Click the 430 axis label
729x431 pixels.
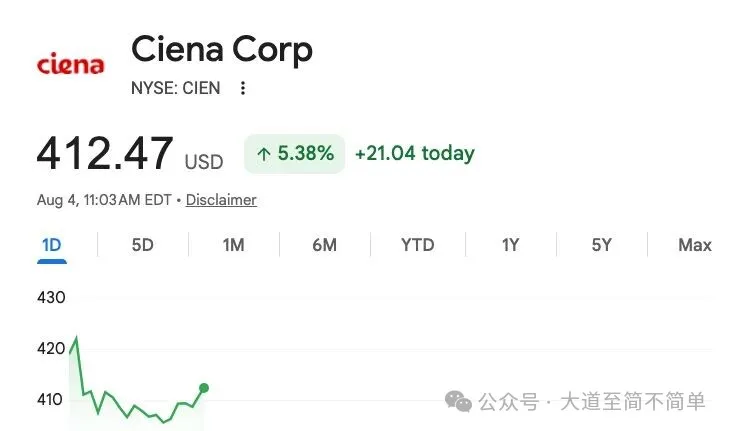(x=51, y=298)
